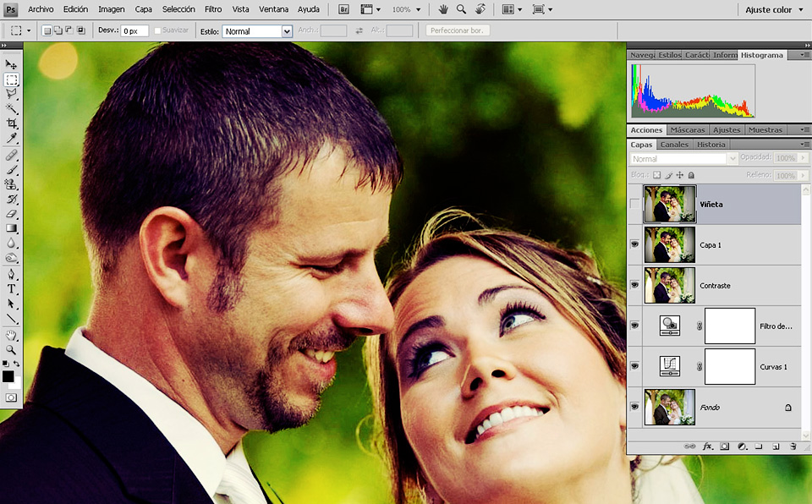Screen dimensions: 812x504
Task: Select the Sponge tool
Action: pos(11,257)
